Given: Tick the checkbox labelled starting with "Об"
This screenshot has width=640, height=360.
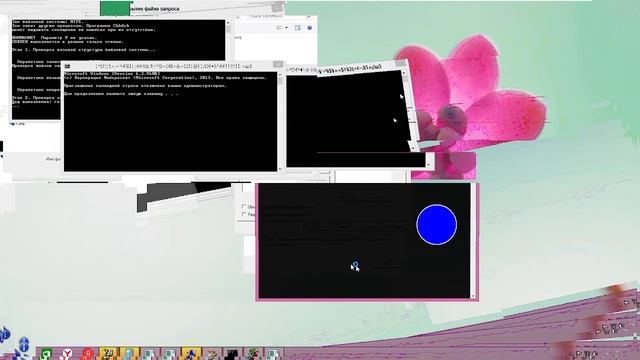Looking at the screenshot, I should pyautogui.click(x=244, y=207).
